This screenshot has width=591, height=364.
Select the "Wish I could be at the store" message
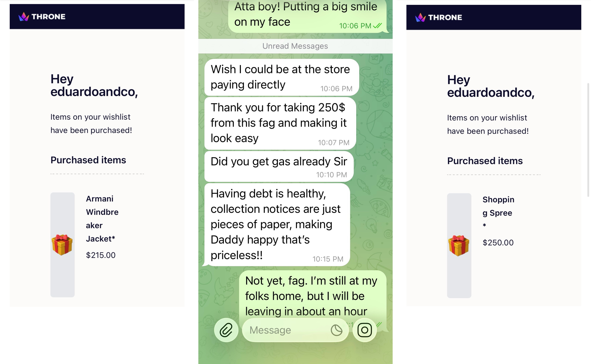[x=281, y=77]
